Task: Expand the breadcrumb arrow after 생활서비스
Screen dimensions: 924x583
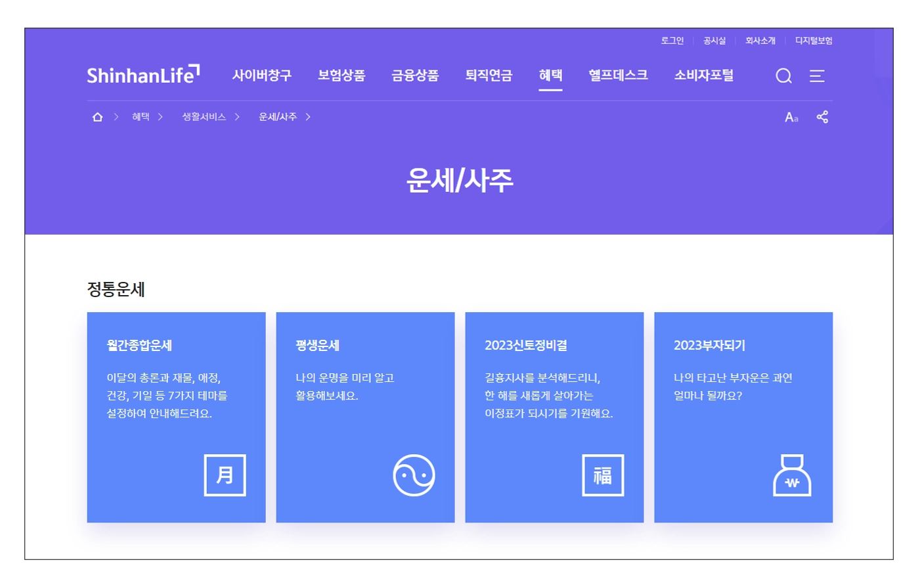Action: (236, 116)
